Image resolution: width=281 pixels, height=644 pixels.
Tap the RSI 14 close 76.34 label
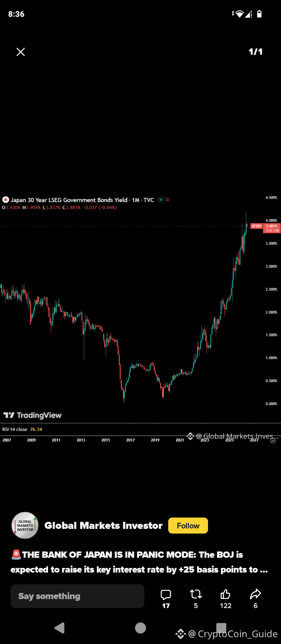coord(22,429)
